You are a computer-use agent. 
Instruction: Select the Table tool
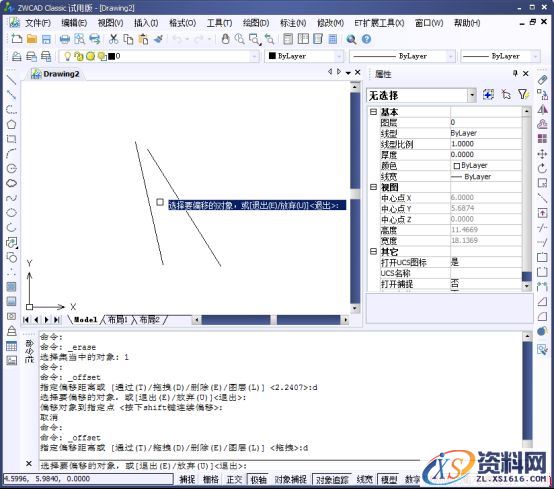(11, 346)
